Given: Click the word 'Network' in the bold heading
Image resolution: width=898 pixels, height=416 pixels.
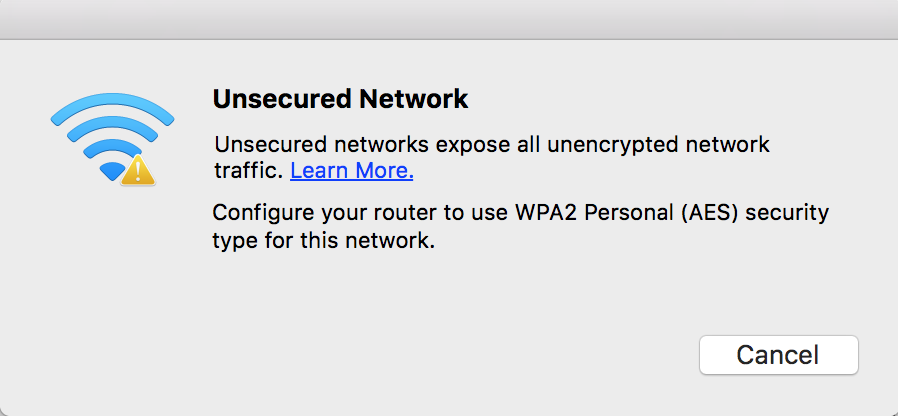Looking at the screenshot, I should pos(413,99).
